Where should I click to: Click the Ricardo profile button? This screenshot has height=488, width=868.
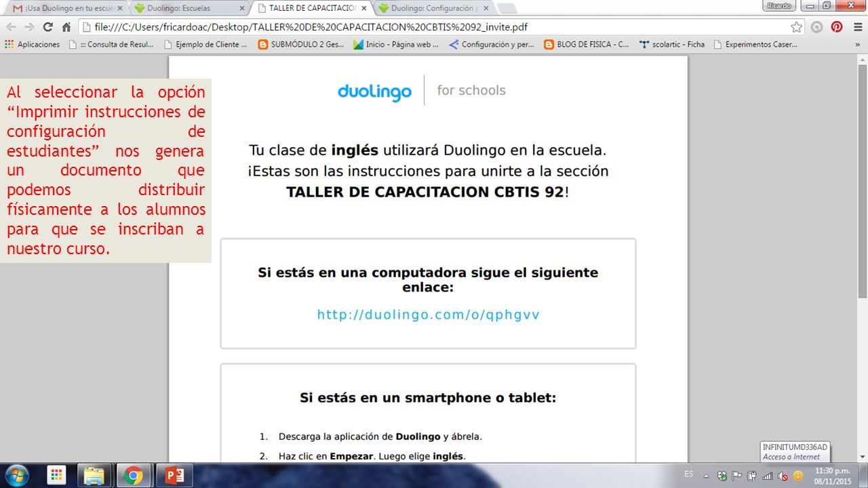779,5
